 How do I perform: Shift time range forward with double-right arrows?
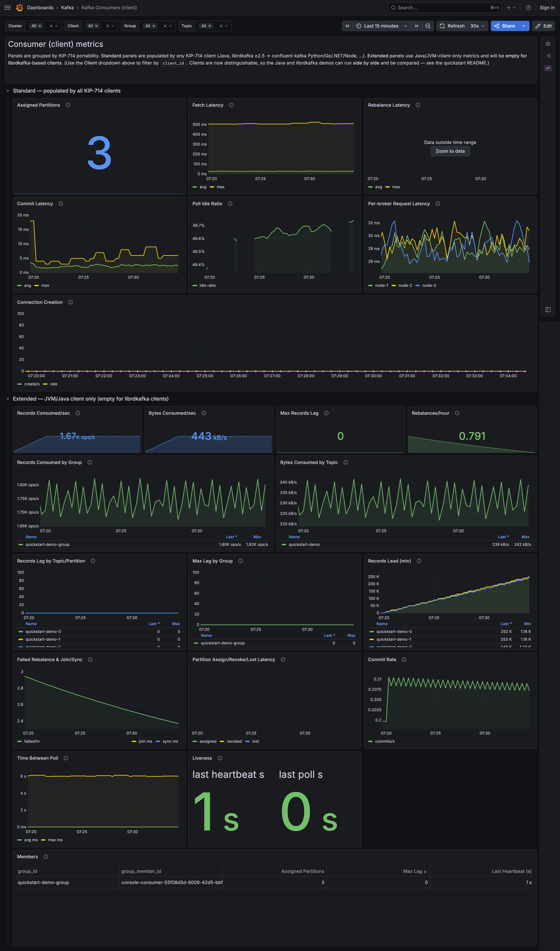pyautogui.click(x=416, y=26)
